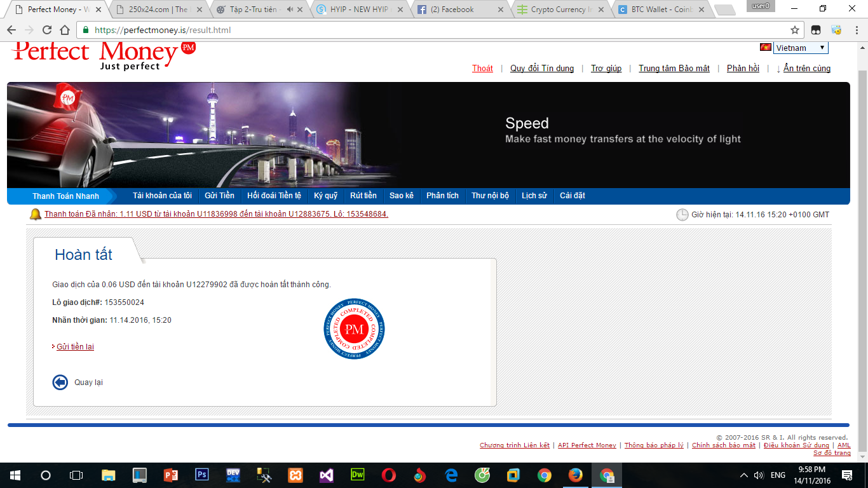Click the Thanh Toán Nhanh tab
This screenshot has height=488, width=868.
point(65,196)
